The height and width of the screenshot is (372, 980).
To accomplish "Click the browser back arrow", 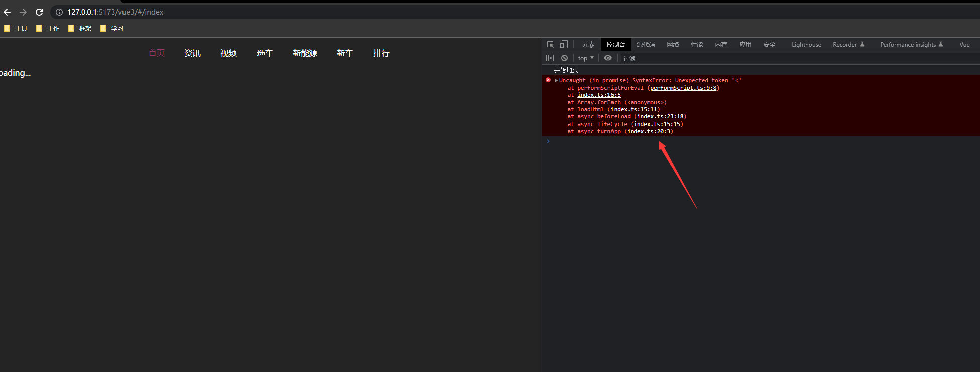I will (x=7, y=12).
